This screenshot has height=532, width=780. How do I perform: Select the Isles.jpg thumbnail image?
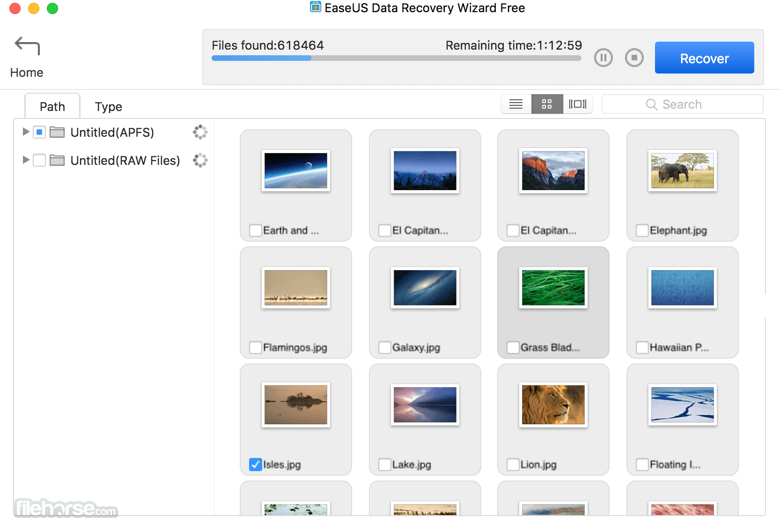pyautogui.click(x=296, y=405)
